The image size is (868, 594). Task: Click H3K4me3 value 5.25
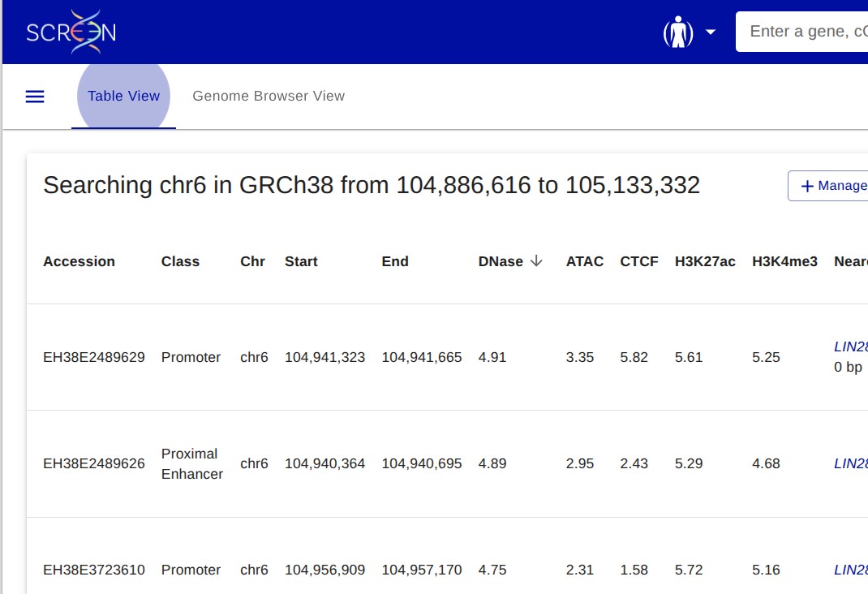coord(766,357)
